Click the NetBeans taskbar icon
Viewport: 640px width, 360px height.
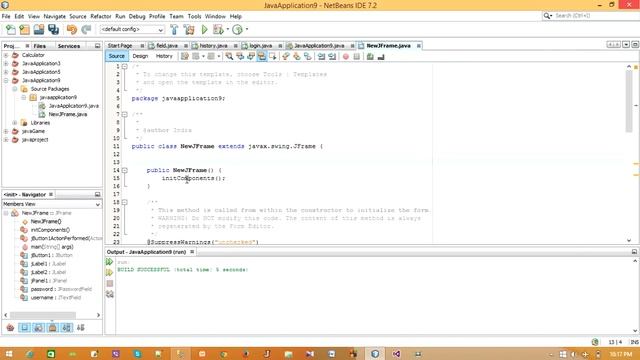click(375, 354)
